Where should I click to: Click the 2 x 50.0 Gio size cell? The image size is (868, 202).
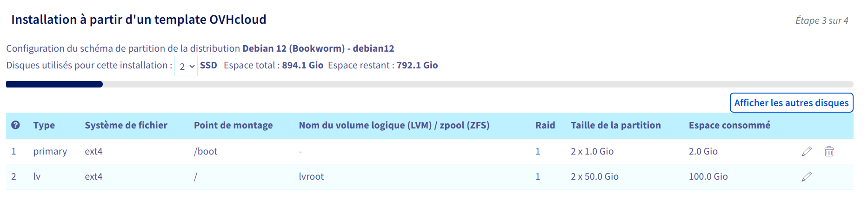click(594, 176)
